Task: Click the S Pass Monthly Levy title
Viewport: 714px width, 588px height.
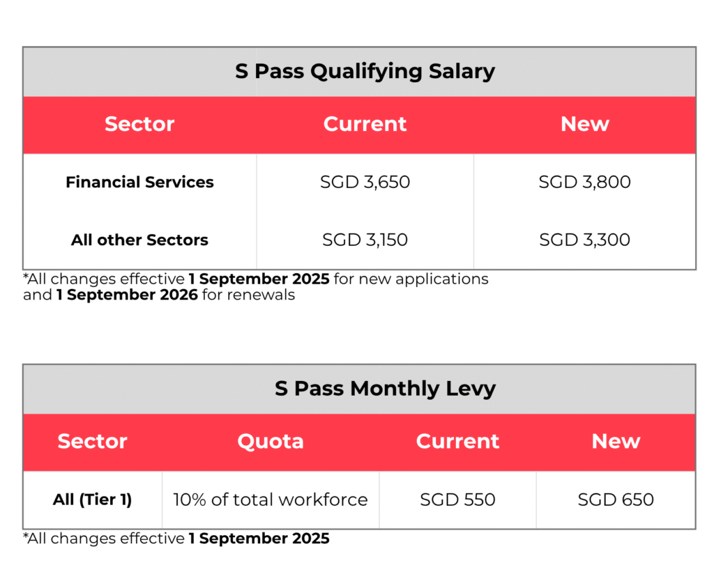Action: pyautogui.click(x=385, y=389)
